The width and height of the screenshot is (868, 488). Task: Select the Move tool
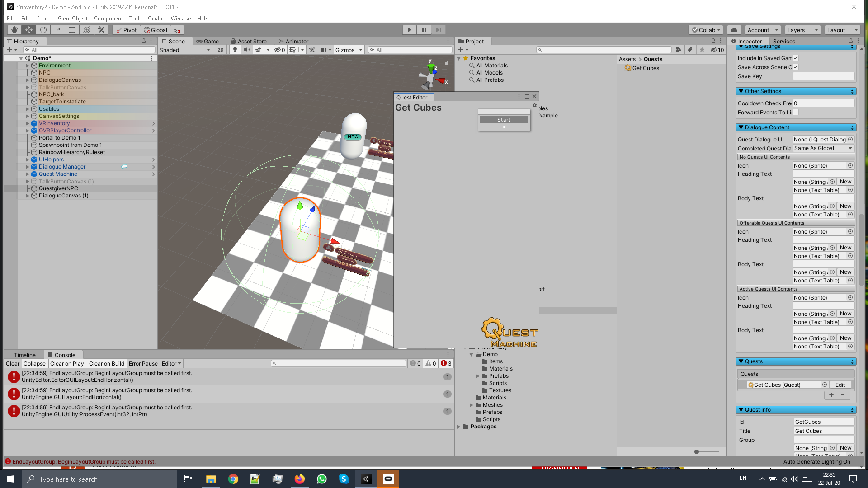29,30
